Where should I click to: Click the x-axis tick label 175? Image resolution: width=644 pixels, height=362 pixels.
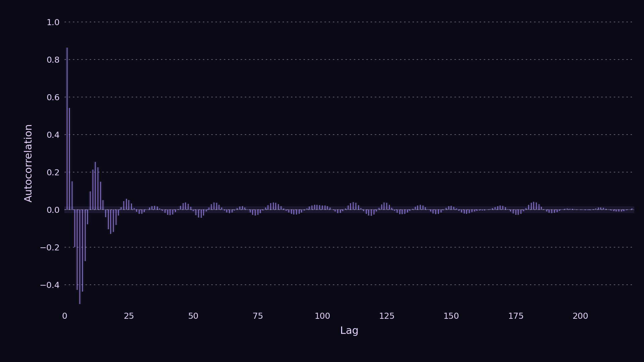tap(516, 316)
